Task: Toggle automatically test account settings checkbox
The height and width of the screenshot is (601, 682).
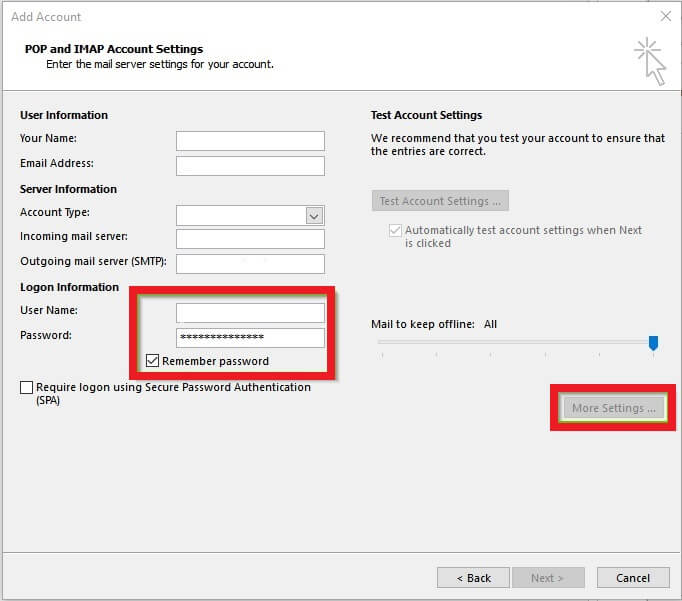Action: click(x=395, y=231)
